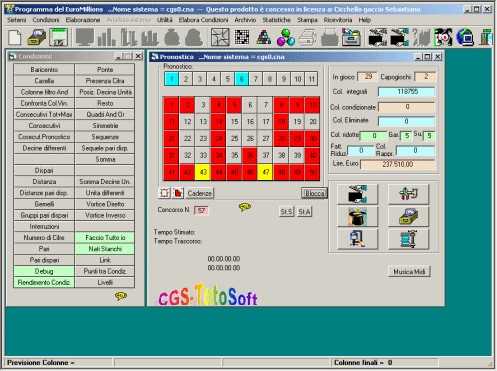Click the colored ball pyramid toolbar icon

point(264,37)
